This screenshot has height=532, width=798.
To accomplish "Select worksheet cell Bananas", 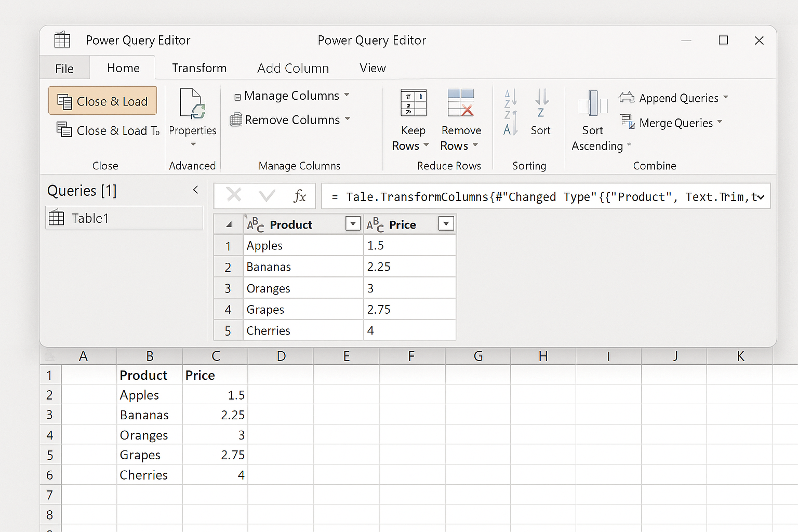I will tap(150, 415).
